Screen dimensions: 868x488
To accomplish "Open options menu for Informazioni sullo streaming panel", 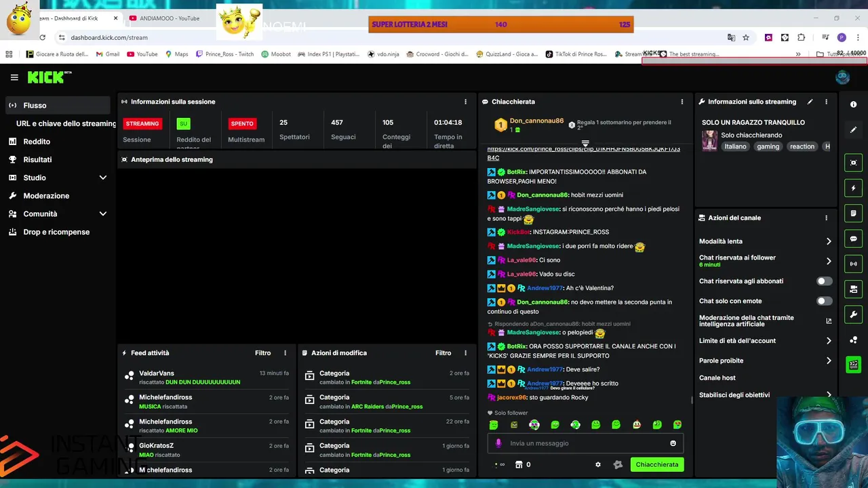I will click(826, 102).
